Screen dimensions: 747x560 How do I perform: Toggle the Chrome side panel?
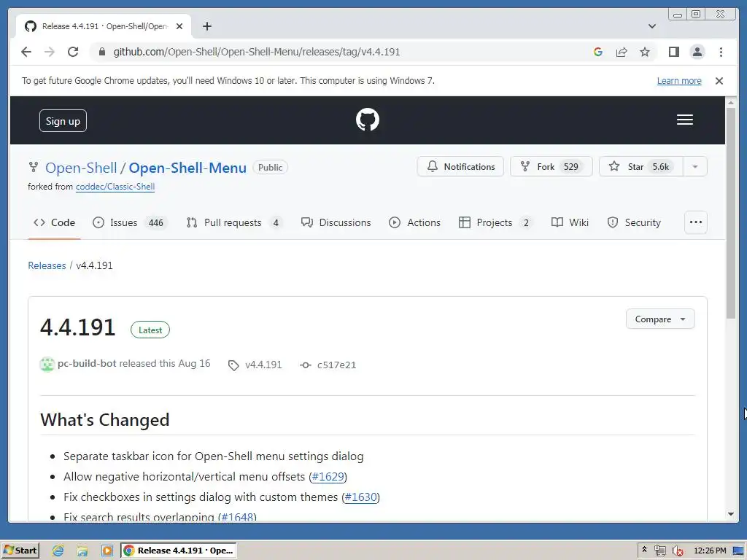673,52
